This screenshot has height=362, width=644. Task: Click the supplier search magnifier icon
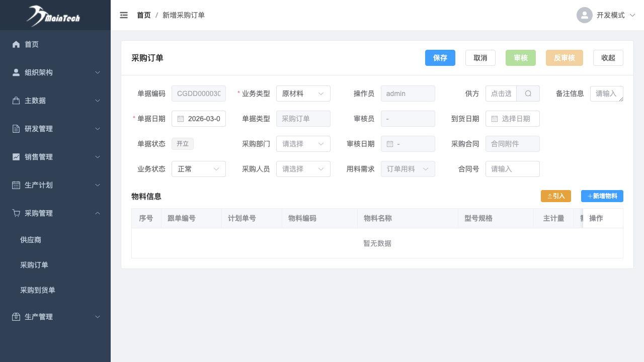tap(528, 94)
